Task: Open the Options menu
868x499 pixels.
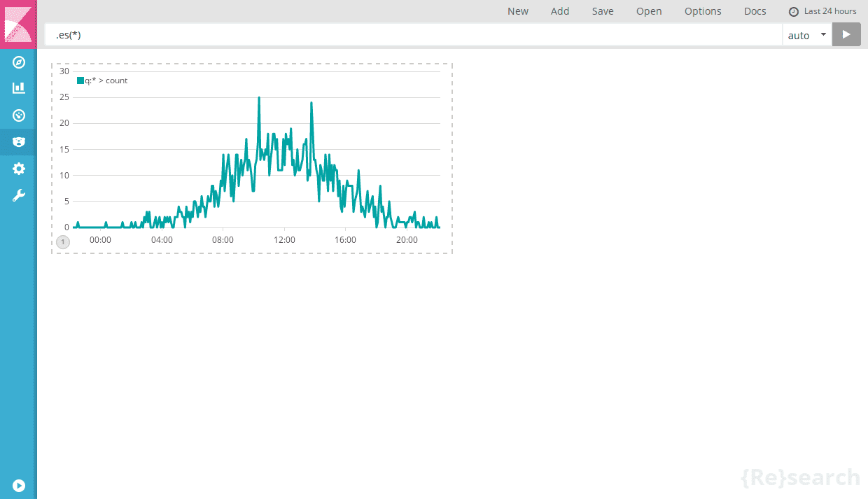Action: pyautogui.click(x=703, y=11)
